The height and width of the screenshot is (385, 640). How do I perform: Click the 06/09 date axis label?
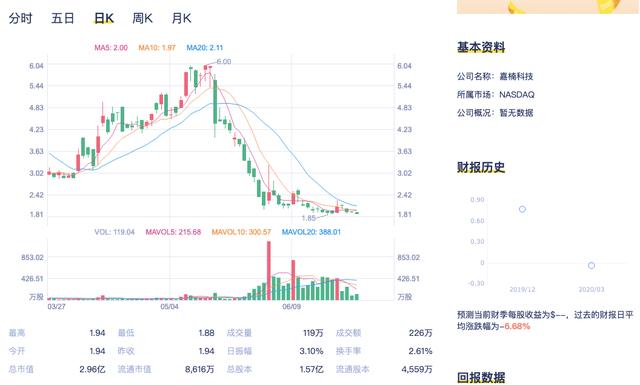click(291, 307)
